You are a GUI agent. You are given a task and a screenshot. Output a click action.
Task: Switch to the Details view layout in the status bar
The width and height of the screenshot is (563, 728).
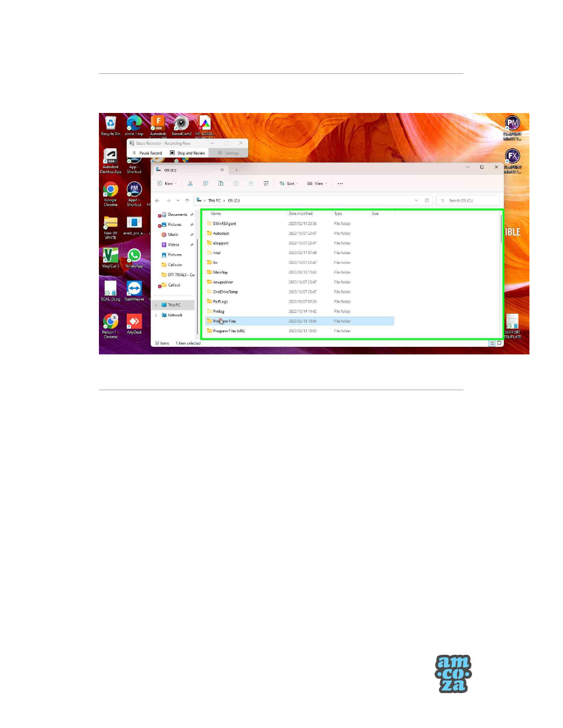492,343
